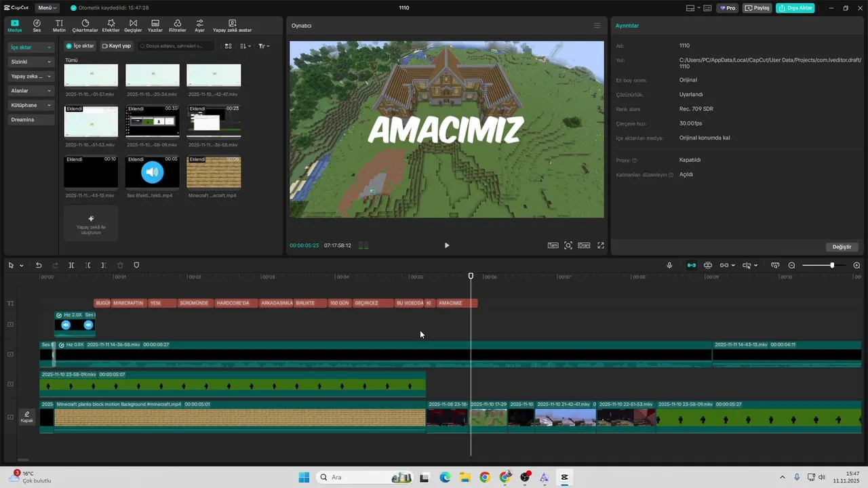Click the Oran ratio button
Image resolution: width=868 pixels, height=488 pixels.
[584, 245]
